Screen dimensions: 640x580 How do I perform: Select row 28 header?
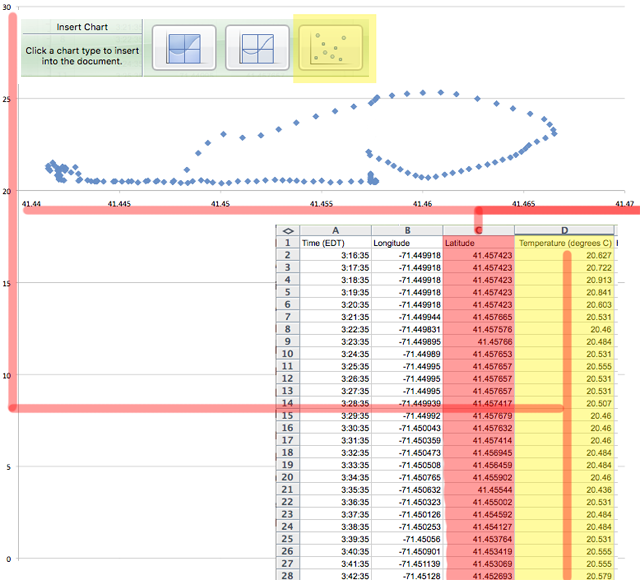288,575
